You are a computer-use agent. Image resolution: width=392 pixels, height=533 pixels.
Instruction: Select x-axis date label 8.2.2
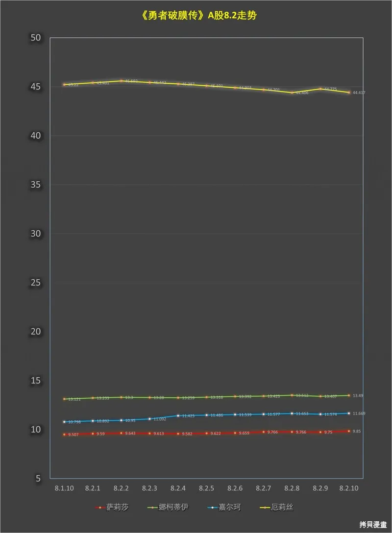pos(121,488)
